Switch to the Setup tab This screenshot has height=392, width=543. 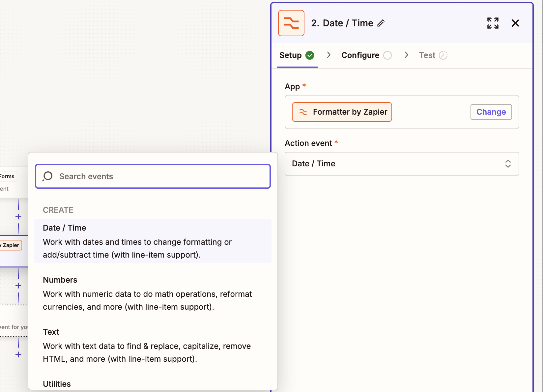tap(291, 55)
